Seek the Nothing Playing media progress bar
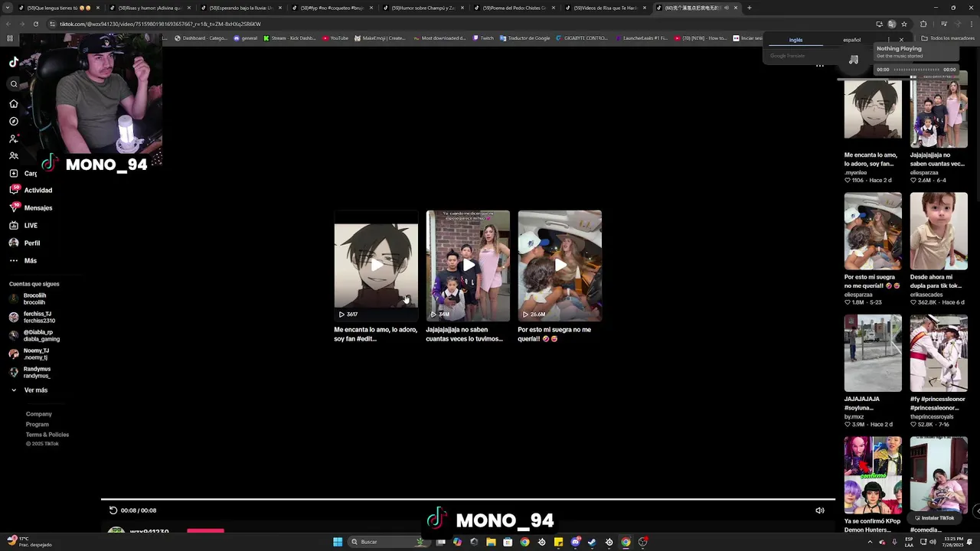 coord(916,70)
